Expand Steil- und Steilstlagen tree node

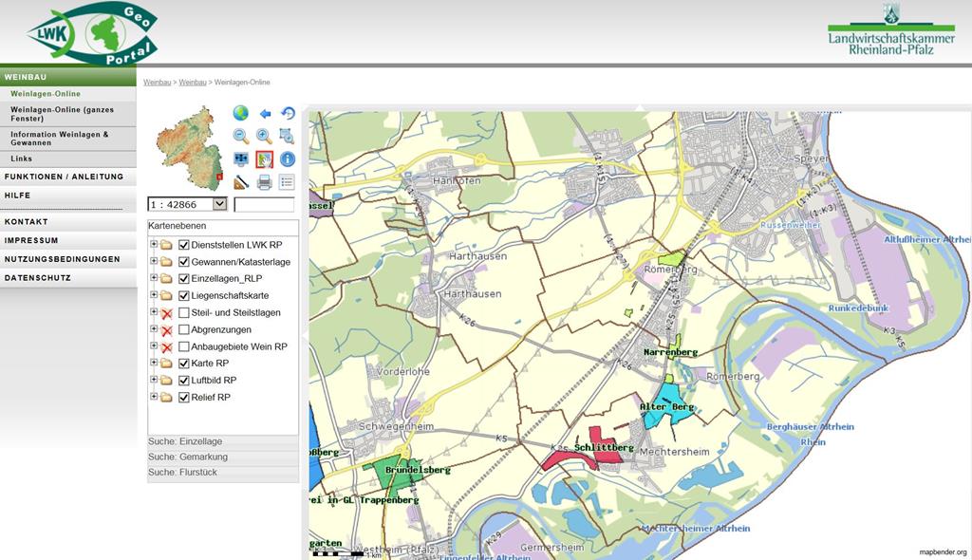tap(154, 312)
